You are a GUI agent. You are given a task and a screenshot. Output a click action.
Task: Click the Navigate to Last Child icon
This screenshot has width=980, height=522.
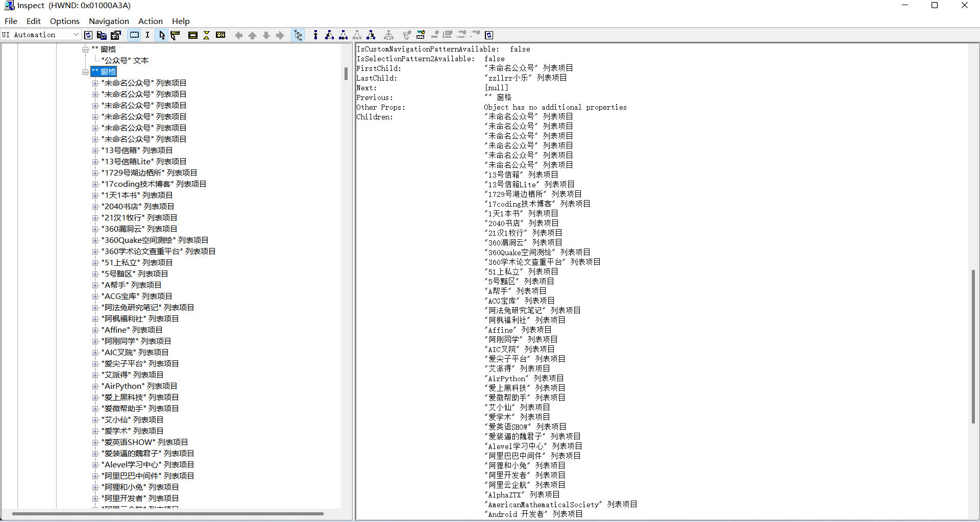[x=371, y=35]
